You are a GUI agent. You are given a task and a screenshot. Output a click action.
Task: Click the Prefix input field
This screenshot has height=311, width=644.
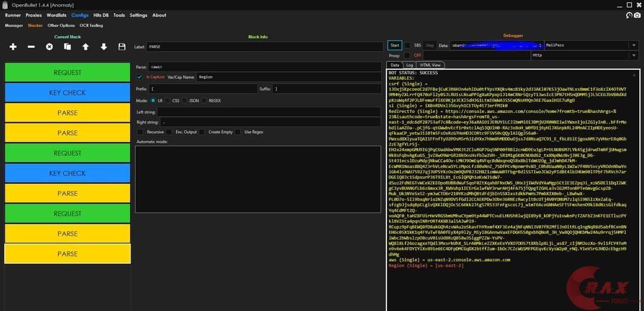point(203,89)
